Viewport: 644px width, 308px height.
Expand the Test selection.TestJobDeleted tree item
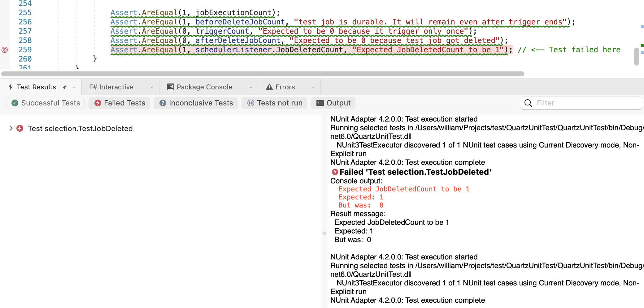(x=11, y=128)
